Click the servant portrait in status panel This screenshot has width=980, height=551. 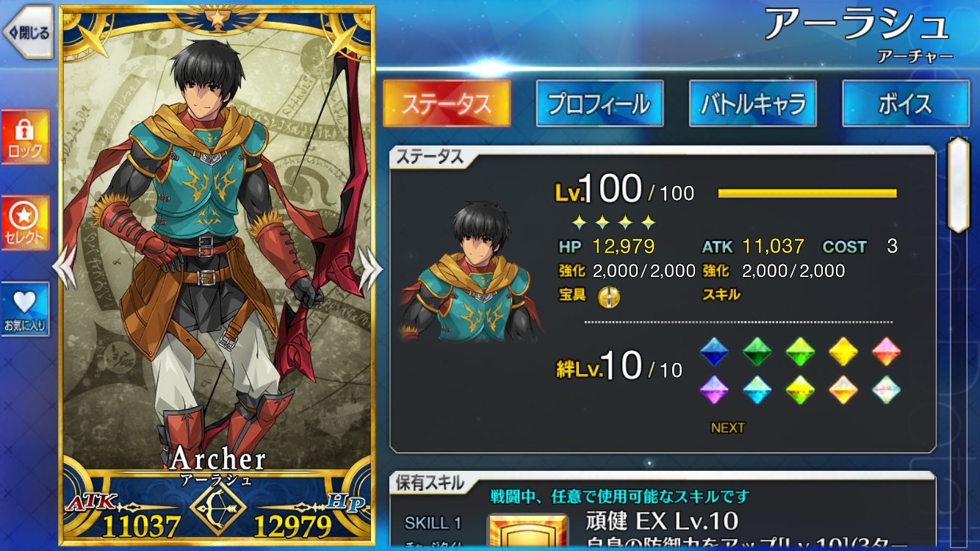coord(472,272)
